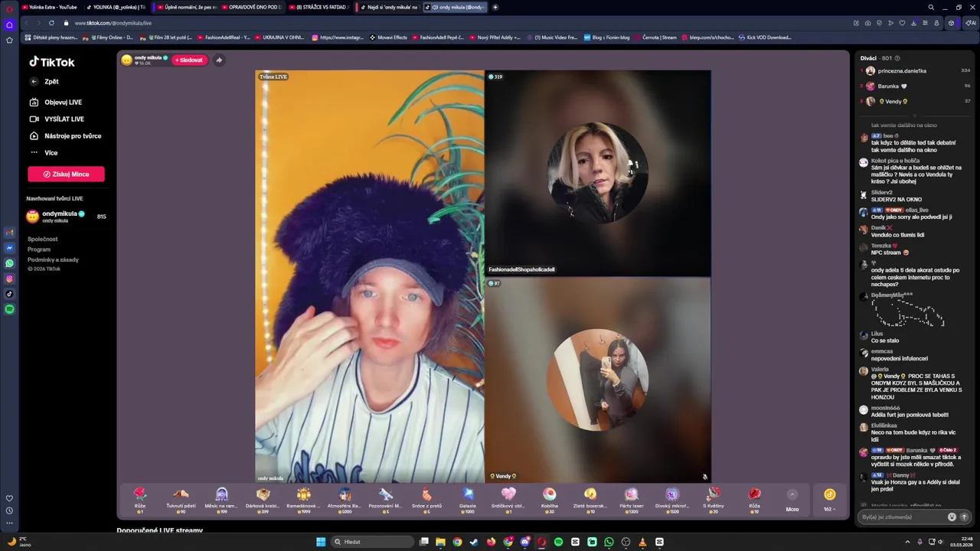Open the weather widget showing 2°C
The height and width of the screenshot is (551, 980).
tap(19, 542)
